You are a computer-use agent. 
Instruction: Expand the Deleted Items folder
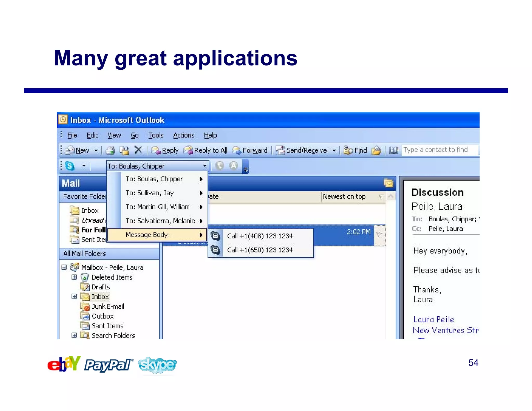point(74,277)
